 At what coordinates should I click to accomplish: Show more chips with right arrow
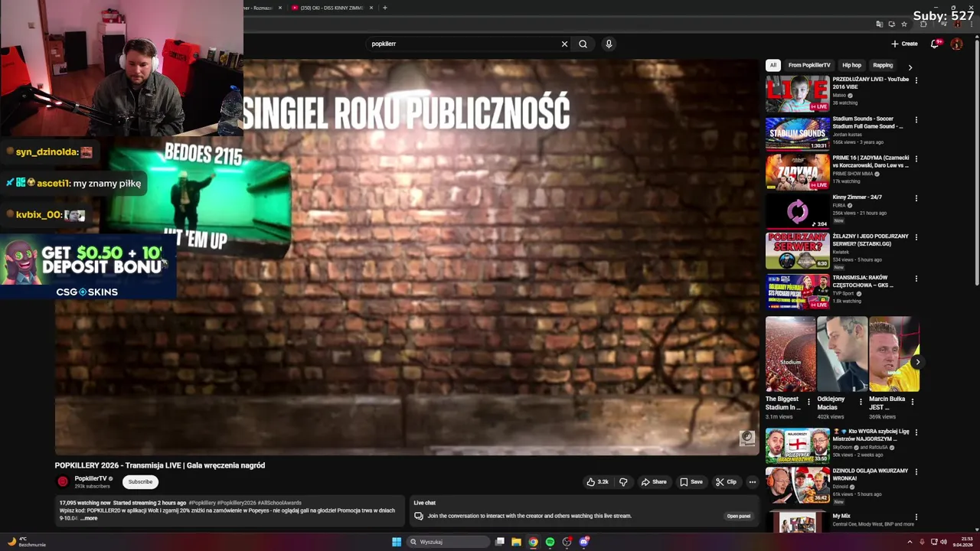(x=910, y=67)
